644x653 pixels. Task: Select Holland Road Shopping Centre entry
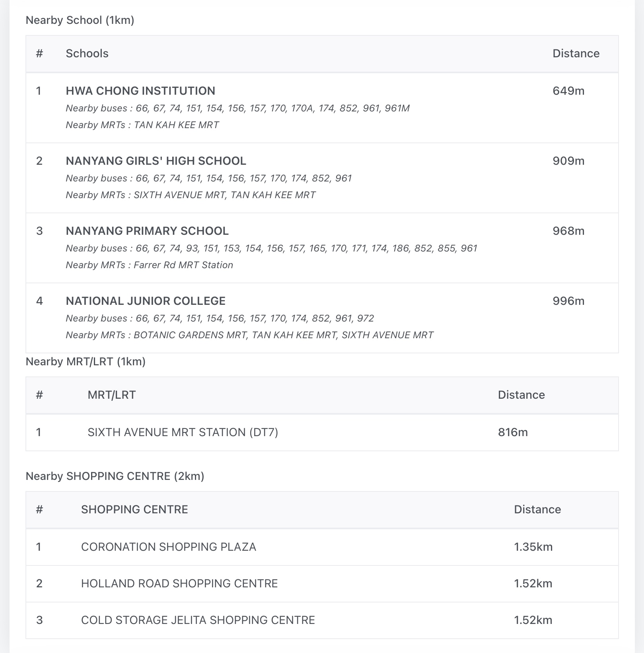point(179,583)
